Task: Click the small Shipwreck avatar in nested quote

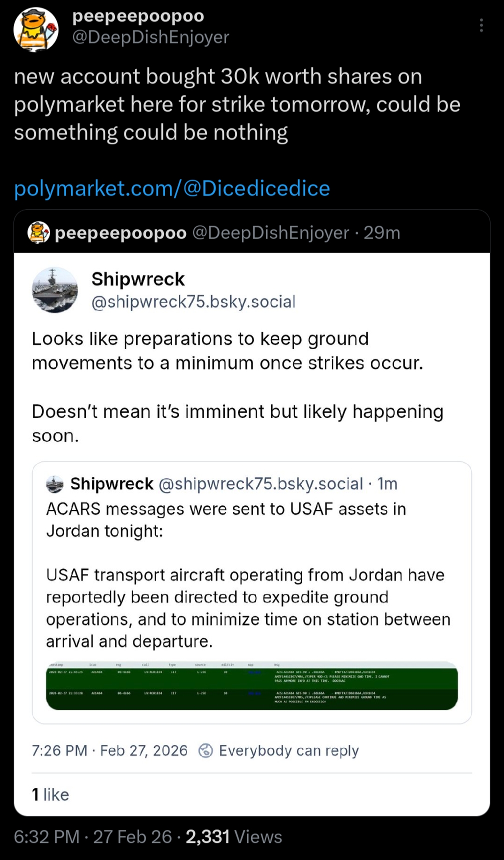Action: point(55,484)
